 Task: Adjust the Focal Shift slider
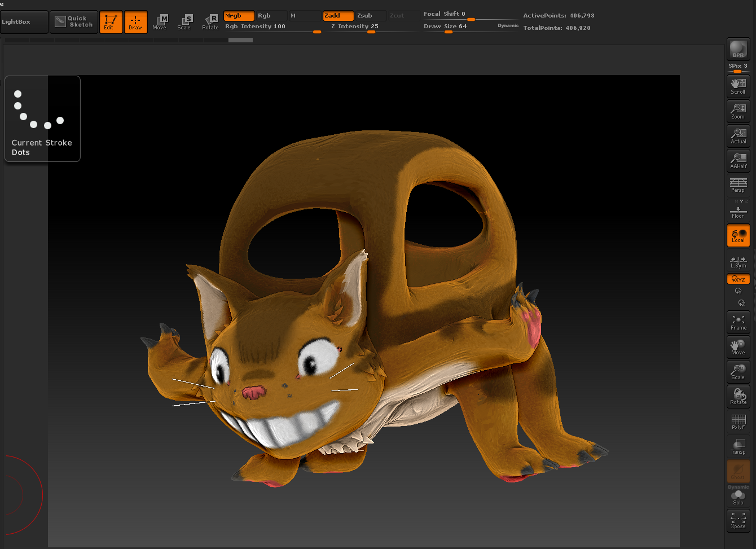click(471, 15)
